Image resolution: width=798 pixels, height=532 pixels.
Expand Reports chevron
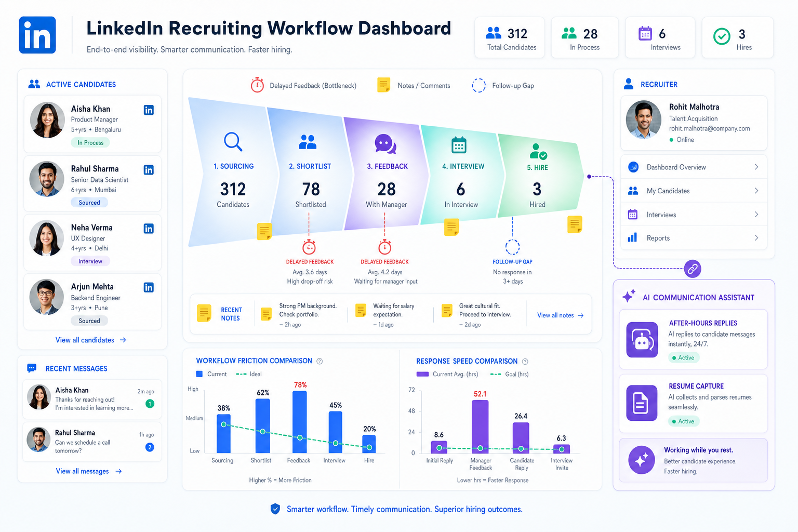(x=756, y=238)
